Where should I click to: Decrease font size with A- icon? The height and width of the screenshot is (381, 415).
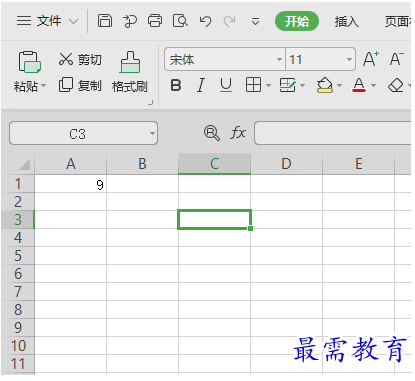396,59
